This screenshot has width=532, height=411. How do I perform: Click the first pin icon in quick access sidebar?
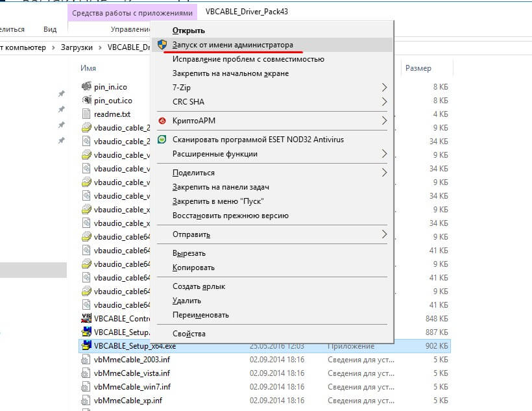click(x=62, y=93)
